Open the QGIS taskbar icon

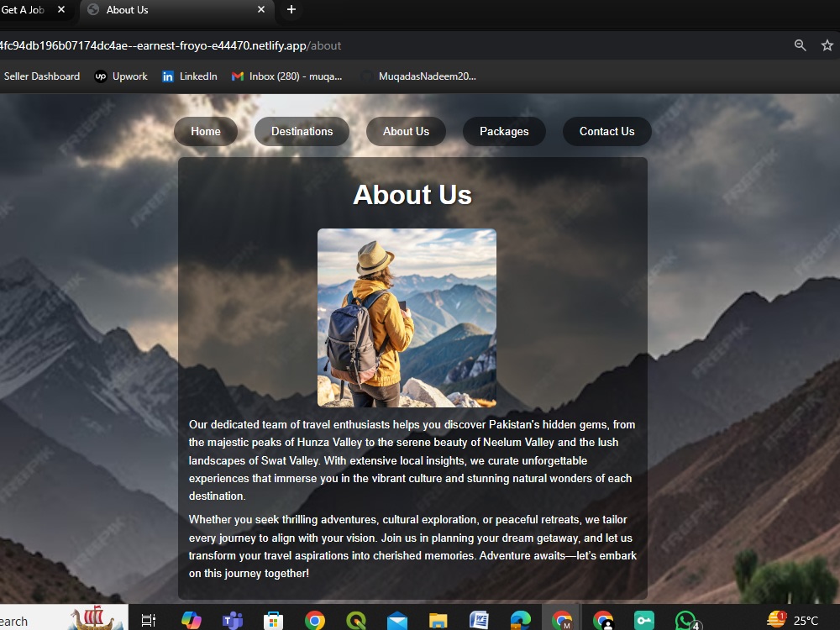355,621
